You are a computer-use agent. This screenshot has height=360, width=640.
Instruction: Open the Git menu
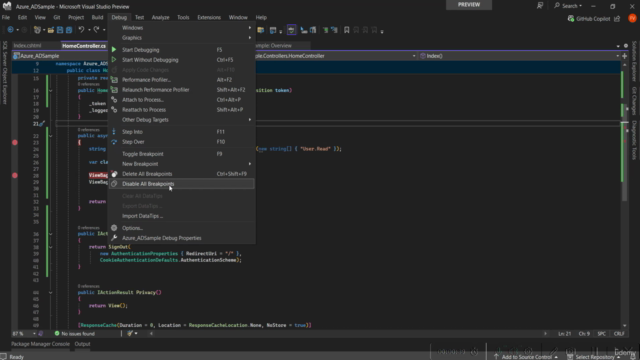(57, 18)
